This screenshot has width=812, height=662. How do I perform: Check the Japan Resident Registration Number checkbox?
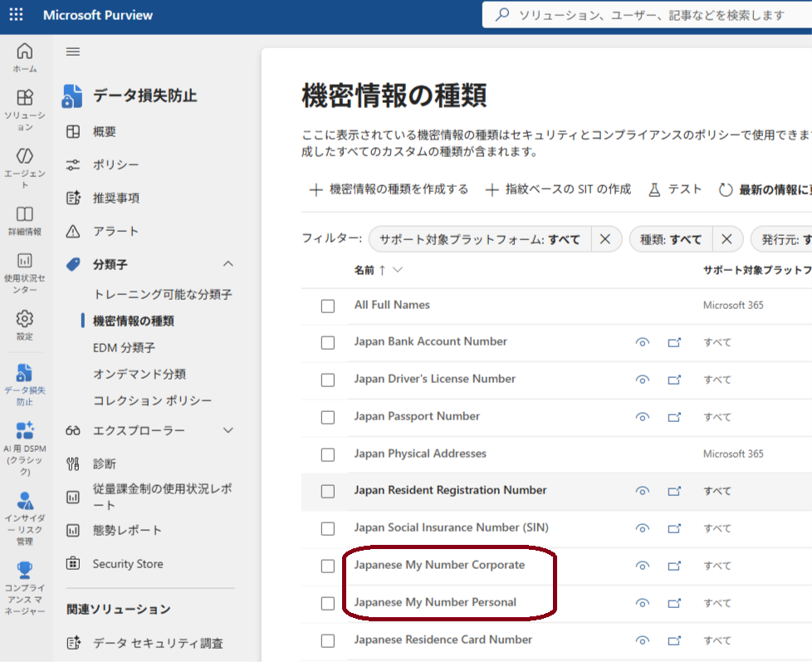tap(328, 491)
